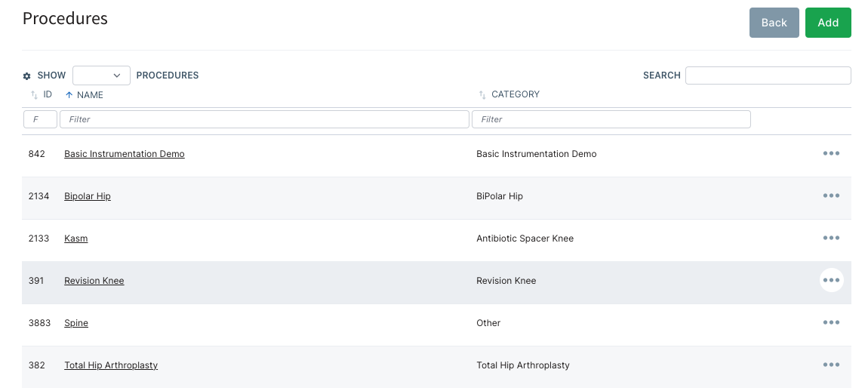Sort by CATEGORY column header

point(509,94)
